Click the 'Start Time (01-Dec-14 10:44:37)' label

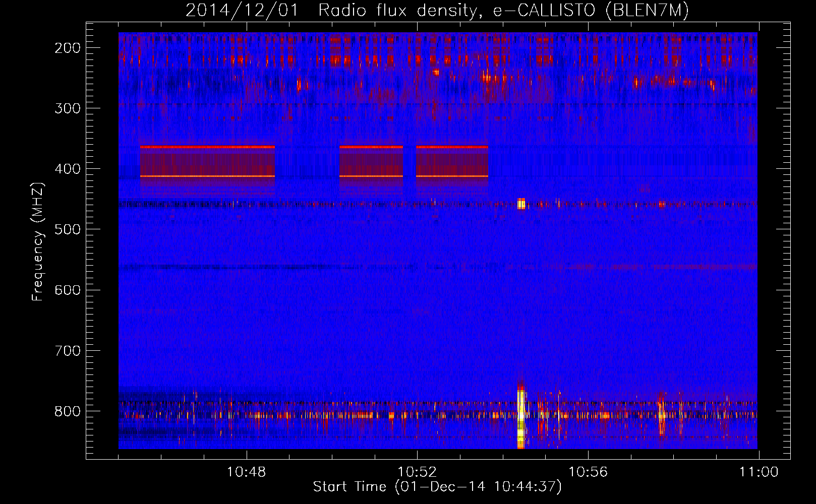pyautogui.click(x=437, y=487)
